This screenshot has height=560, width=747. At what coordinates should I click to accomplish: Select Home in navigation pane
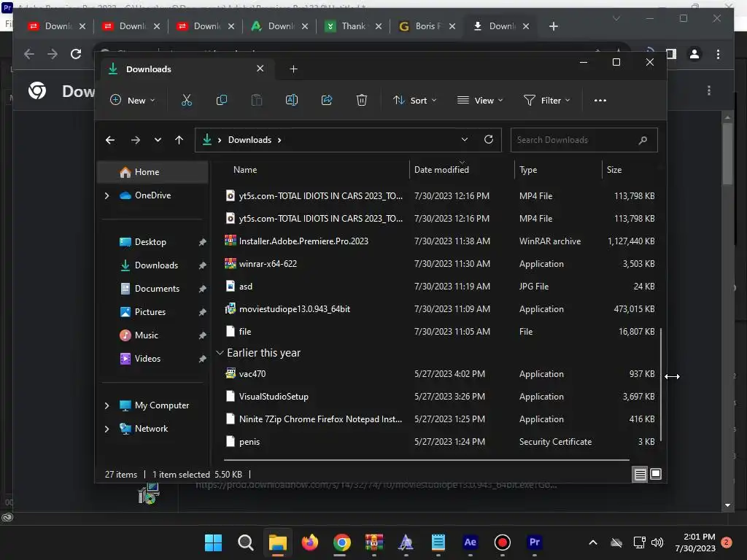(x=152, y=172)
